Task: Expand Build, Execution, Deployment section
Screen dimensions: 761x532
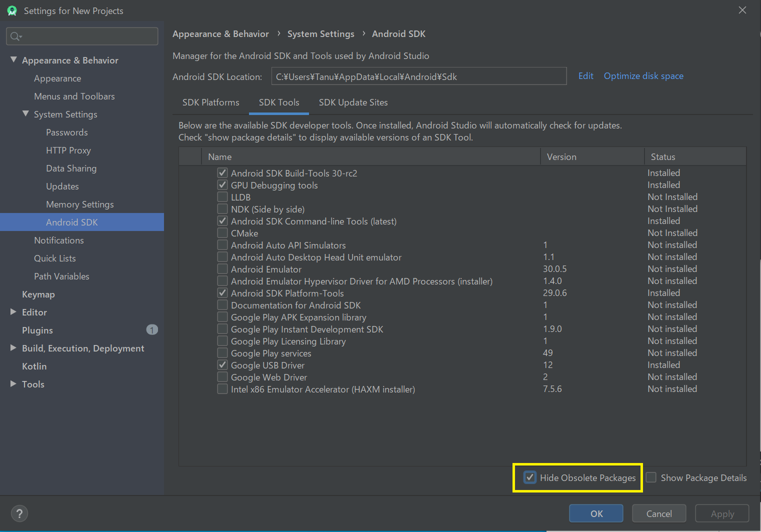Action: (13, 348)
